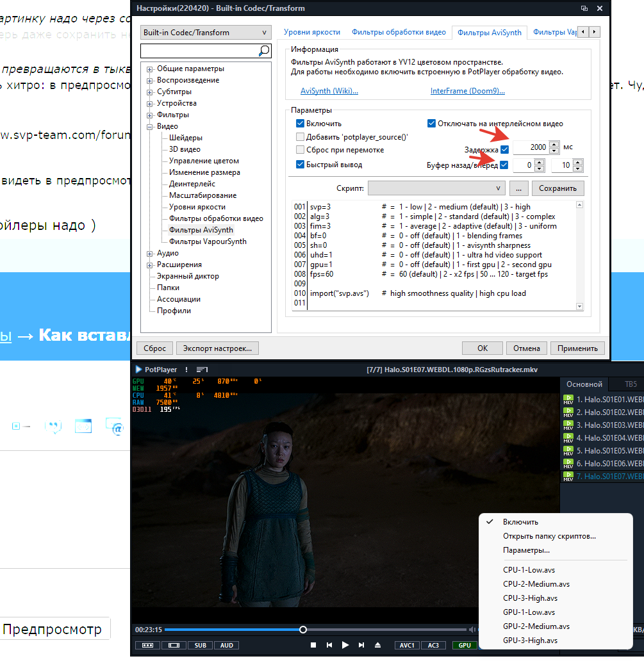This screenshot has width=644, height=661.
Task: Open the 'AviSynth (Wiki)...' link
Action: (x=329, y=92)
